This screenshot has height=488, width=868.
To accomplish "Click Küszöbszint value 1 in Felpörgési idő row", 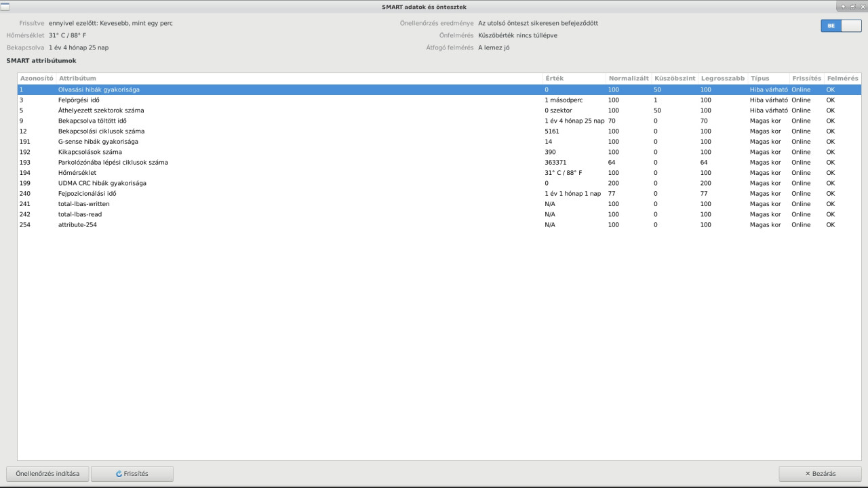I will click(656, 100).
